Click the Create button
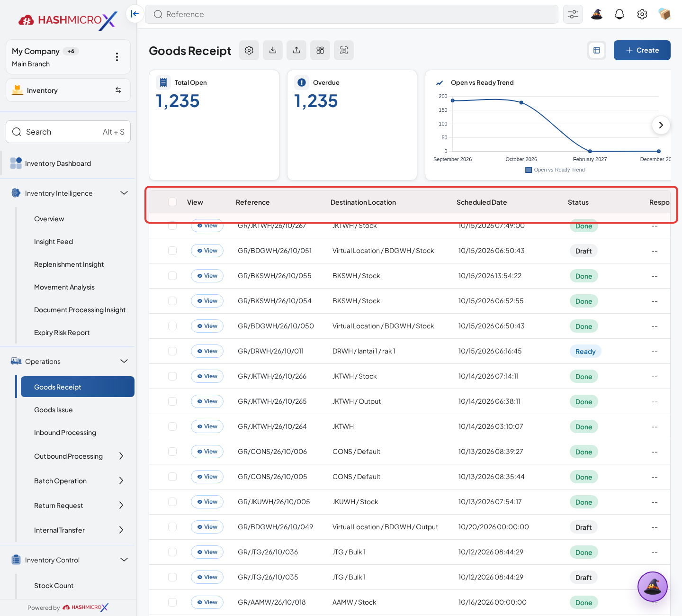The width and height of the screenshot is (682, 616). tap(642, 50)
